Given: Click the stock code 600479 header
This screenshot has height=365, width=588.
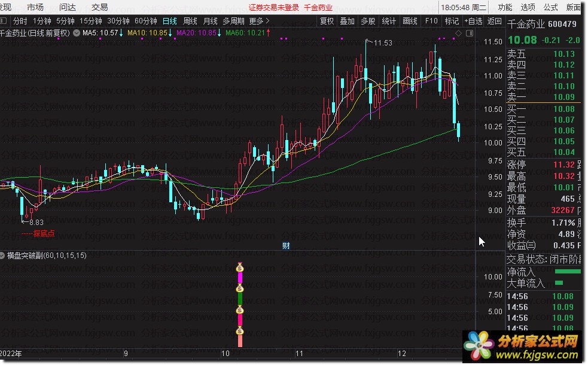Looking at the screenshot, I should pyautogui.click(x=562, y=25).
